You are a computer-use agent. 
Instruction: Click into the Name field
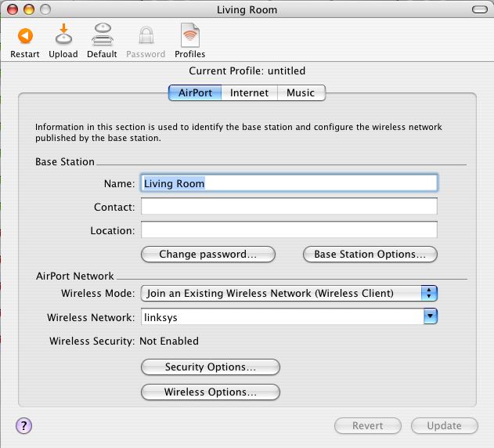coord(289,182)
